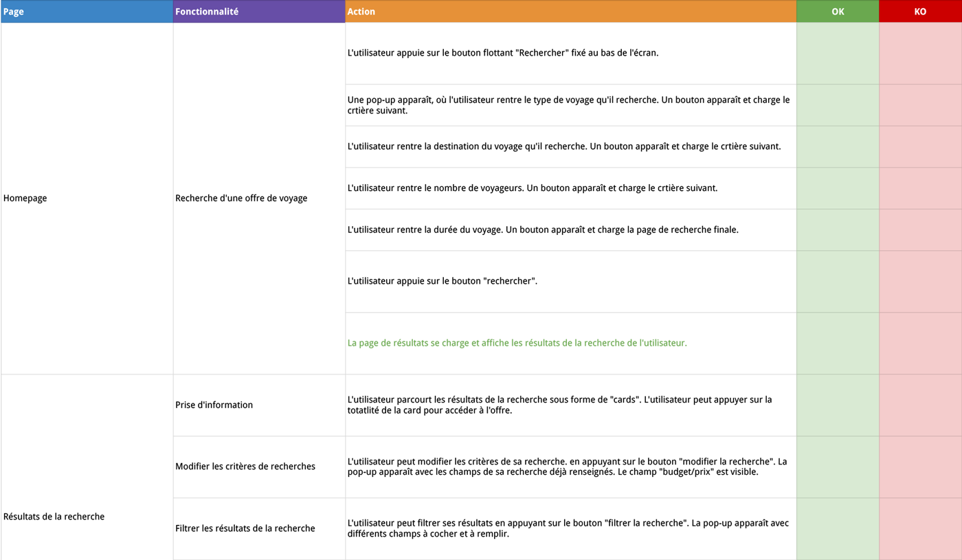The height and width of the screenshot is (560, 962).
Task: Click the OK cell for the "nombre de voyageurs" row
Action: tap(838, 188)
